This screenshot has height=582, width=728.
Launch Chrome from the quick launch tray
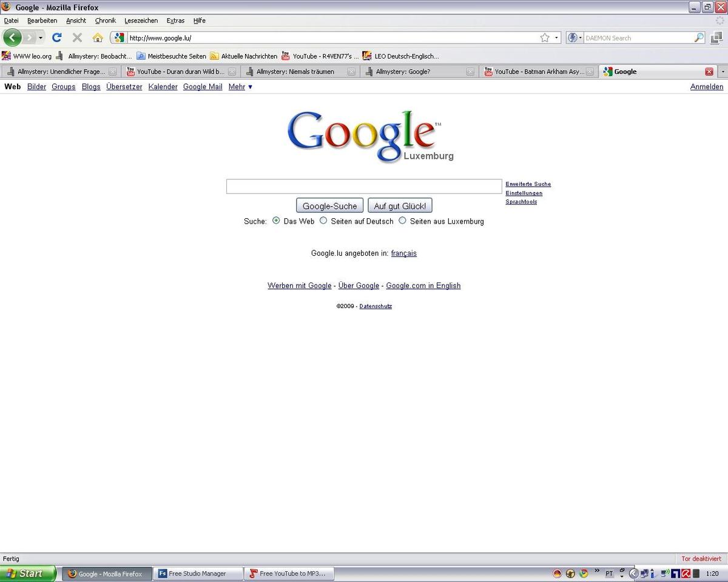[584, 574]
